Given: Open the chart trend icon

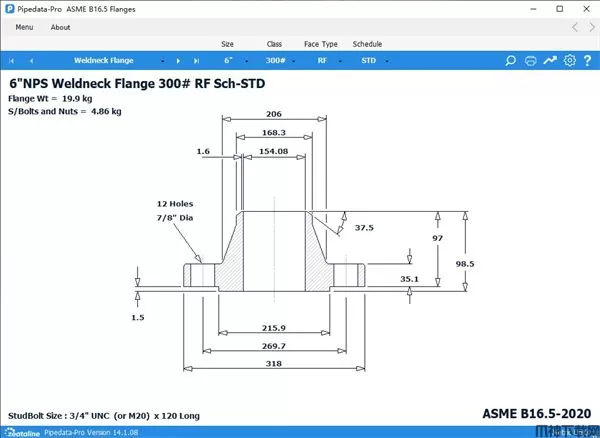Looking at the screenshot, I should coord(550,60).
